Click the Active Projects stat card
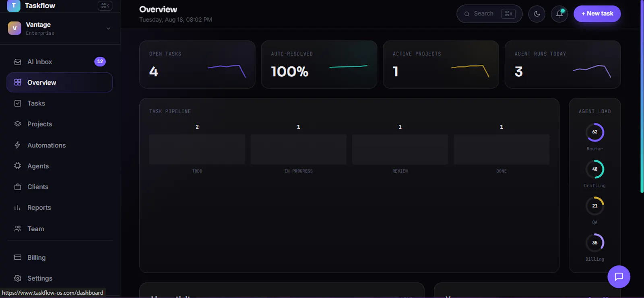 coord(441,64)
